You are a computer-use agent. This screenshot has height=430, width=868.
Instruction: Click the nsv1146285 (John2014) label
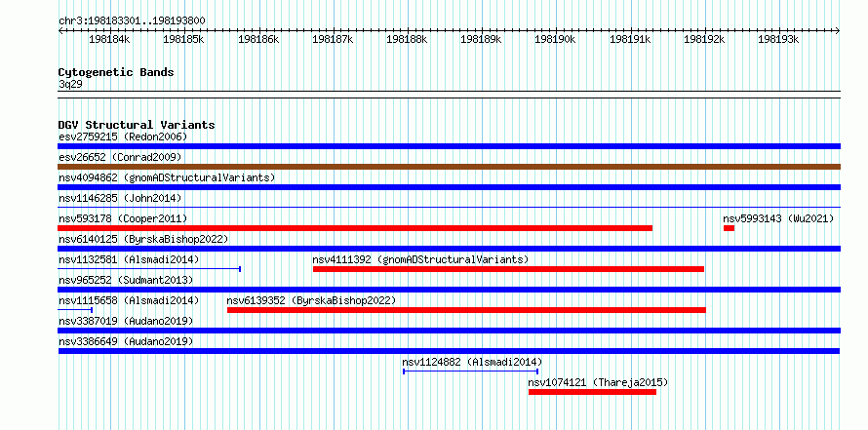click(120, 198)
